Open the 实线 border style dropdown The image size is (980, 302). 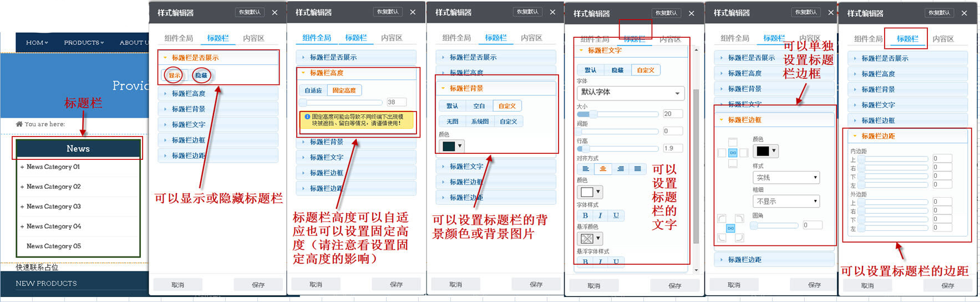coord(786,178)
